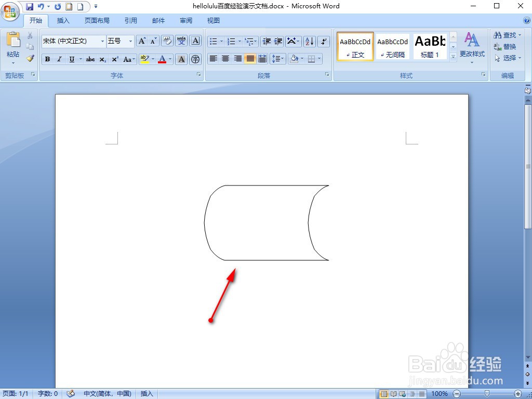Copy selection using copy icon

pos(30,47)
